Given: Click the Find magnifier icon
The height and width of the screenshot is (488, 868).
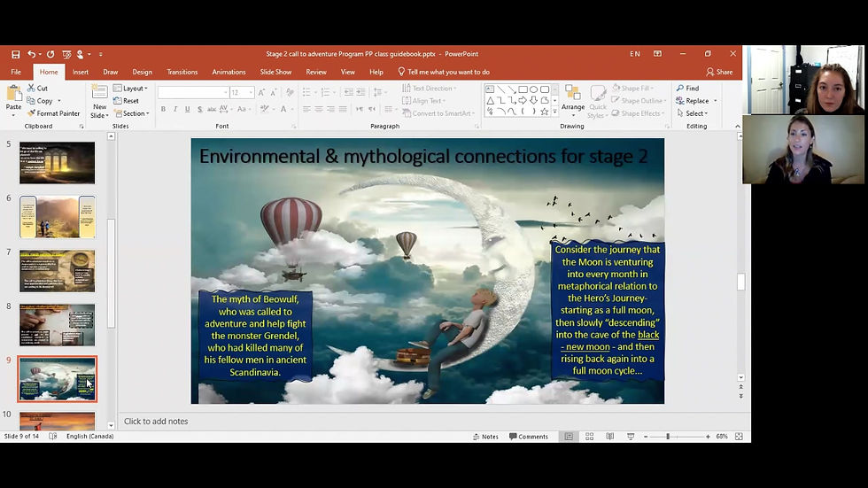Looking at the screenshot, I should pyautogui.click(x=680, y=89).
